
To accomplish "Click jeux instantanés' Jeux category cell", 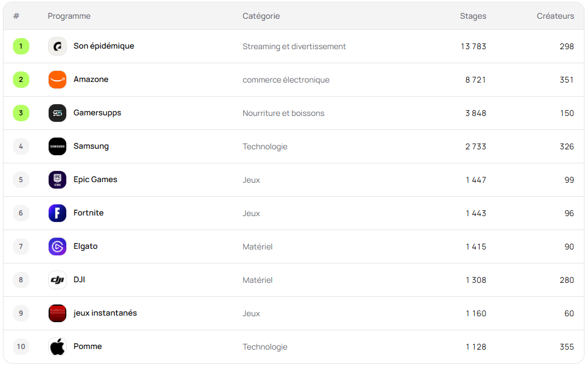I will pos(251,313).
